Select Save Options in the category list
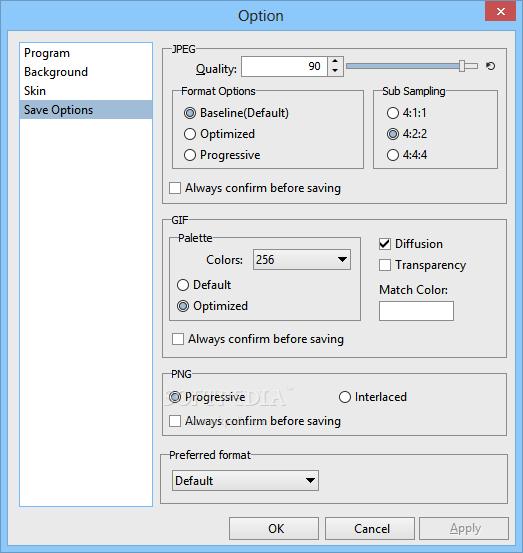Screen dimensions: 523x553 coord(86,110)
